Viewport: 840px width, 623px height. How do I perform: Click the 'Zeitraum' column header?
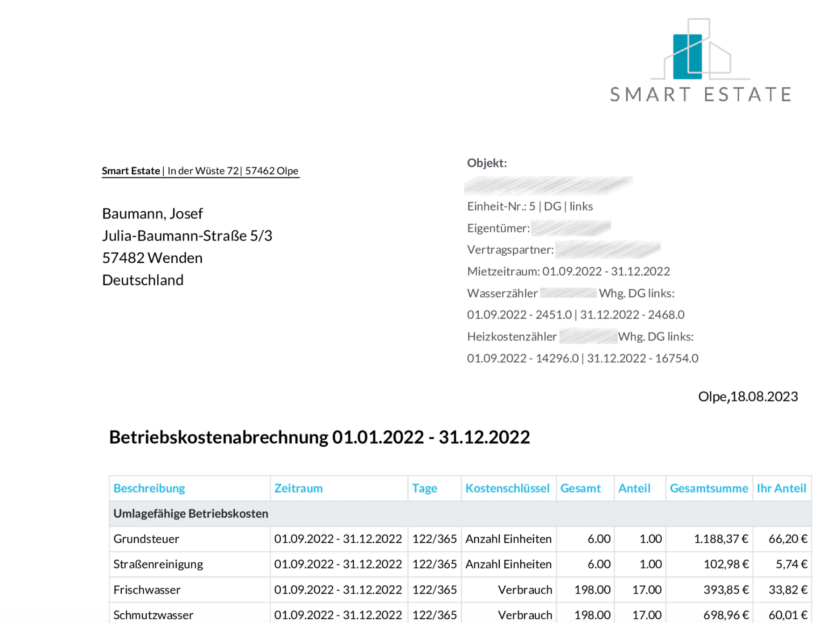point(299,488)
